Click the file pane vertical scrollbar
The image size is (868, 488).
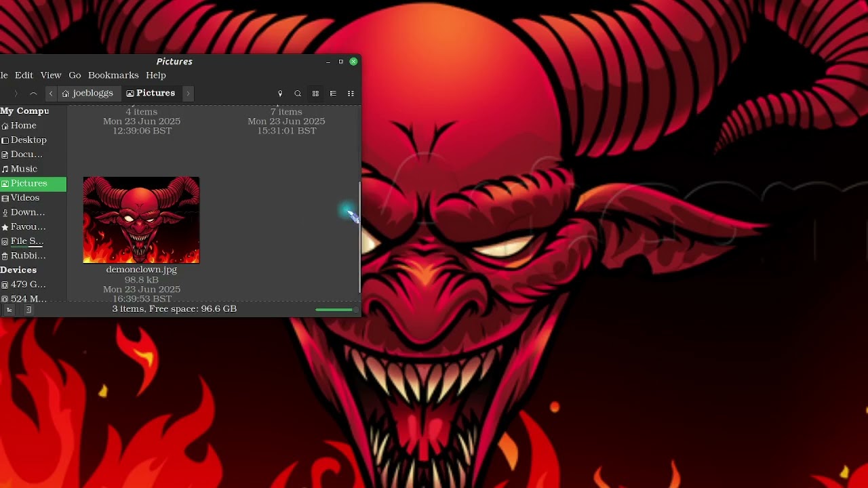(x=359, y=237)
